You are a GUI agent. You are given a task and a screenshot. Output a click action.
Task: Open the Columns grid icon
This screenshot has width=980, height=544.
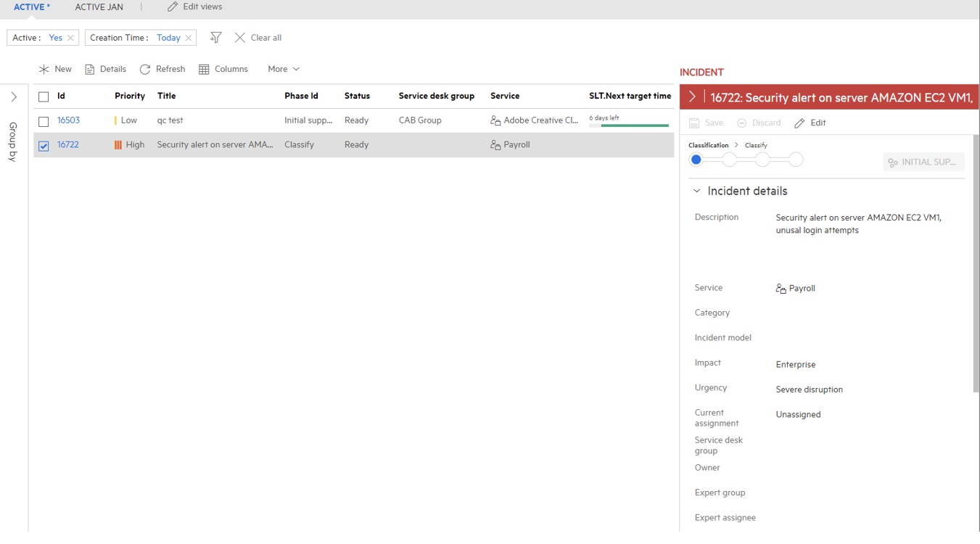(205, 69)
